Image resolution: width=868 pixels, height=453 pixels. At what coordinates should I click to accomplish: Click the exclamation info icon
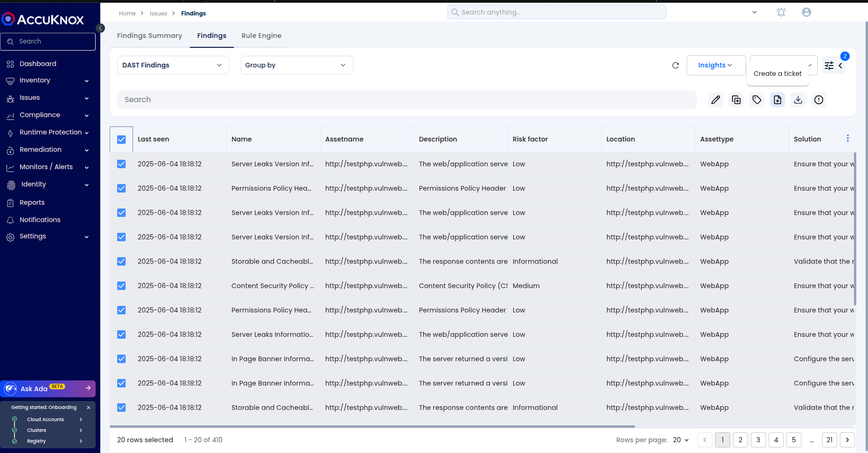pyautogui.click(x=819, y=100)
